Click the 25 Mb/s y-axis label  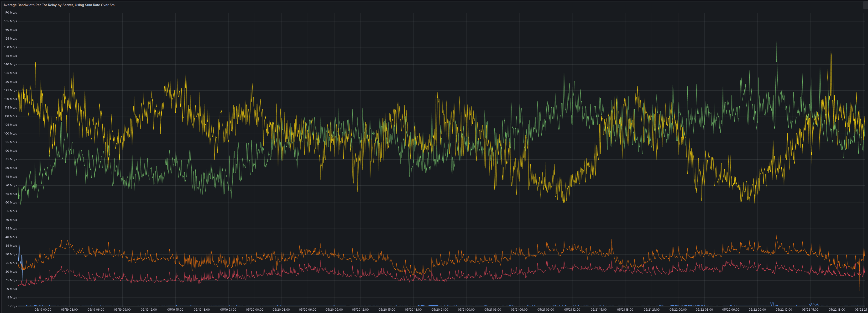[11, 263]
